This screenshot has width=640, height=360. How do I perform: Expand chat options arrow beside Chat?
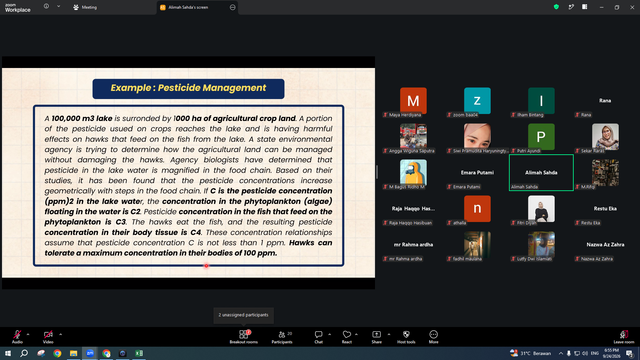tap(329, 334)
